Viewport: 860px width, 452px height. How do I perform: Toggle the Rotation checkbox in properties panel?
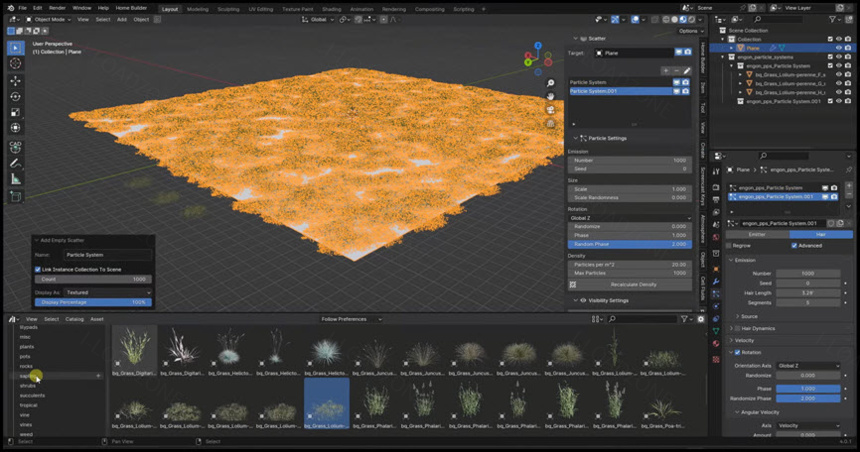pos(738,352)
